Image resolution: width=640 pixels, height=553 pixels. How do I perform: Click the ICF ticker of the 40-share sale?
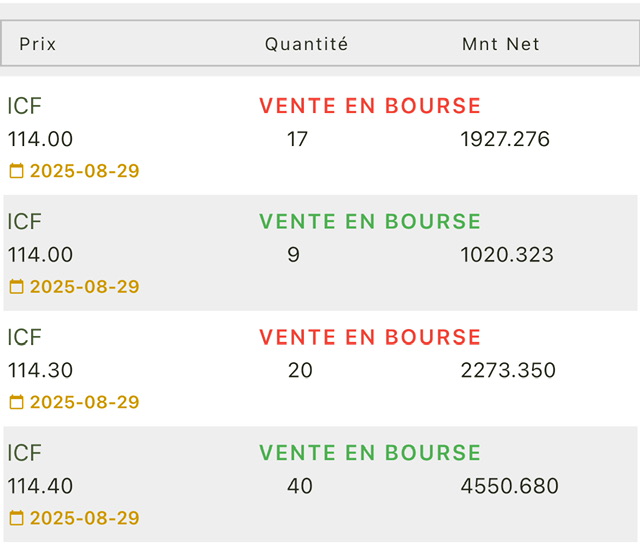coord(24,453)
